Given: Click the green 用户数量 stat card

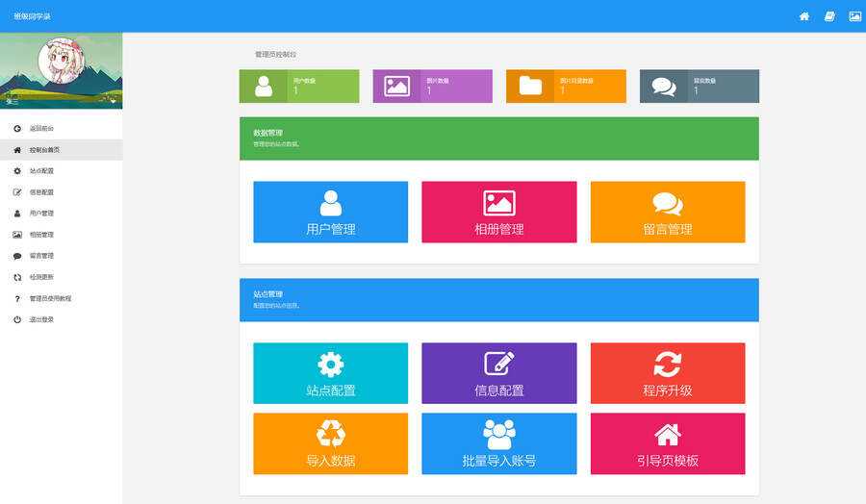Looking at the screenshot, I should [x=298, y=87].
